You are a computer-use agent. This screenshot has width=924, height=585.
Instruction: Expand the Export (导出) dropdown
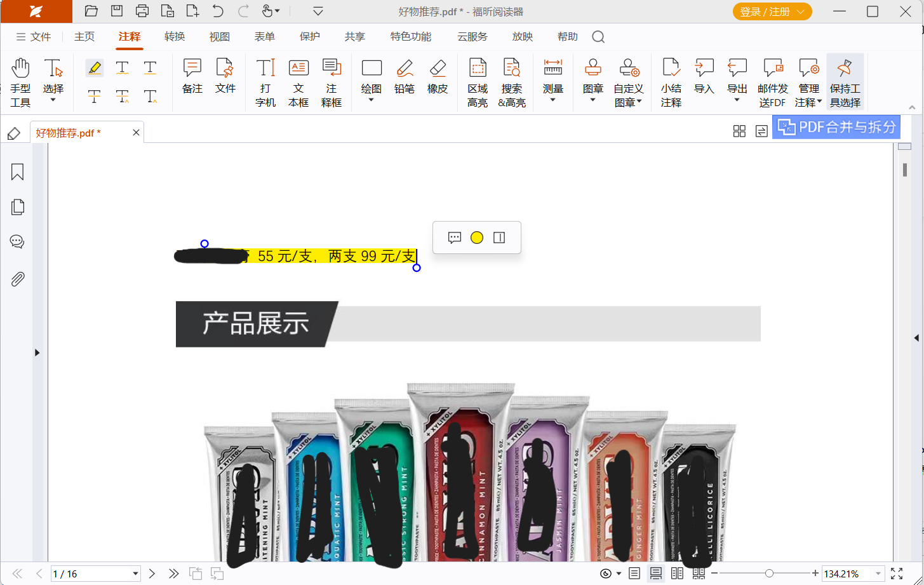click(737, 99)
